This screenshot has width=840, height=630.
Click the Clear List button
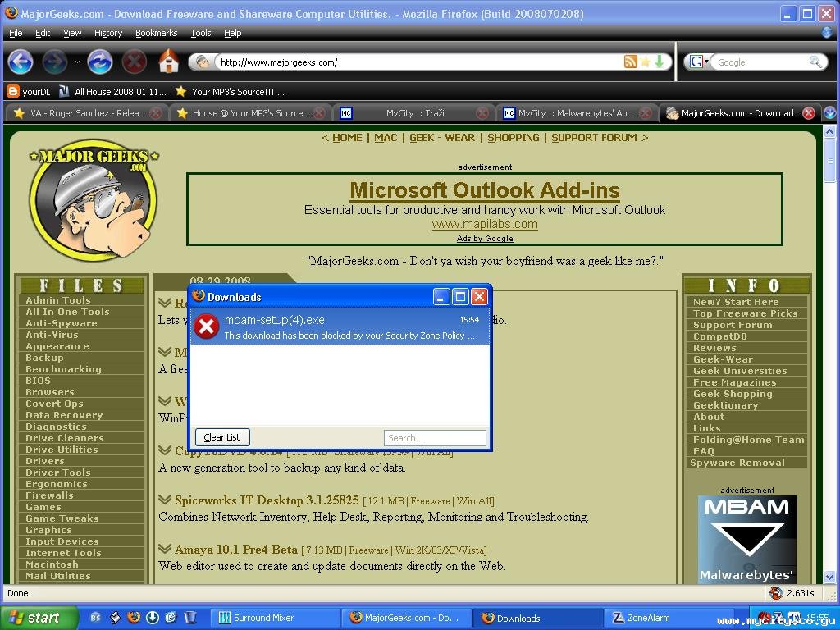221,437
